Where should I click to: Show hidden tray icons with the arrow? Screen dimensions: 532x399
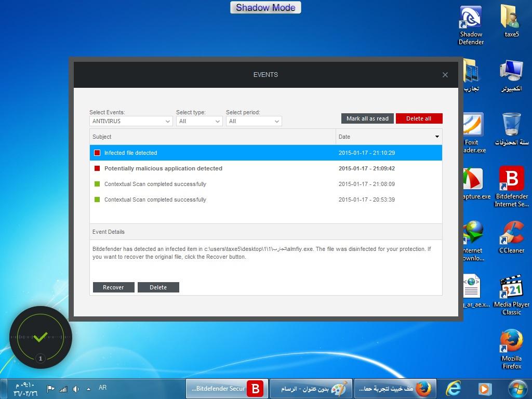click(x=88, y=389)
